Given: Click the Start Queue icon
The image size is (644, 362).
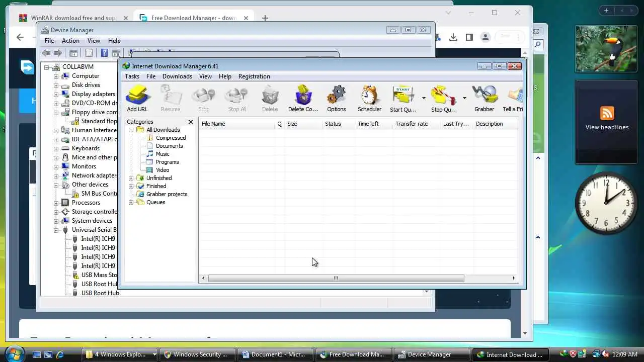Looking at the screenshot, I should pos(403,99).
